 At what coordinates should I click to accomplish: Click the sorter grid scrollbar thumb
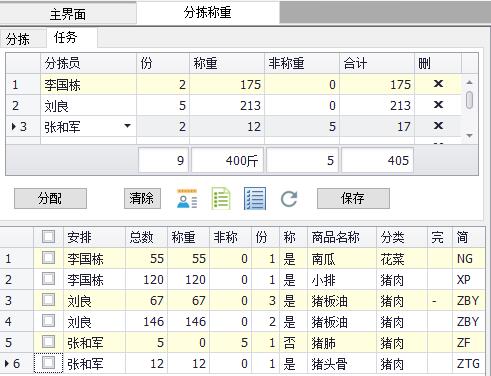click(469, 100)
